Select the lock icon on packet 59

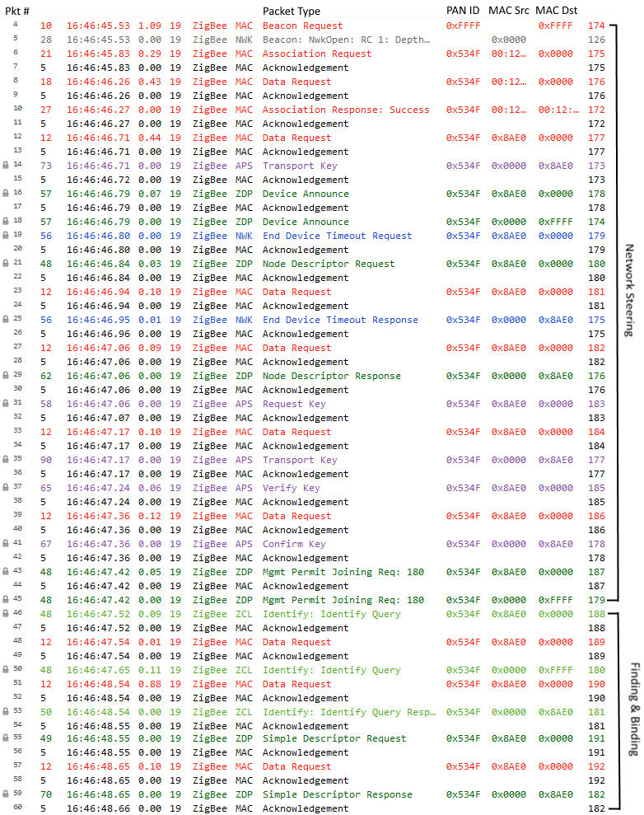[6, 794]
